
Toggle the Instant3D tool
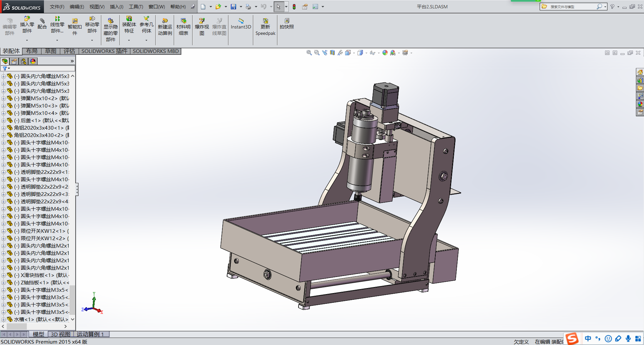pyautogui.click(x=241, y=24)
